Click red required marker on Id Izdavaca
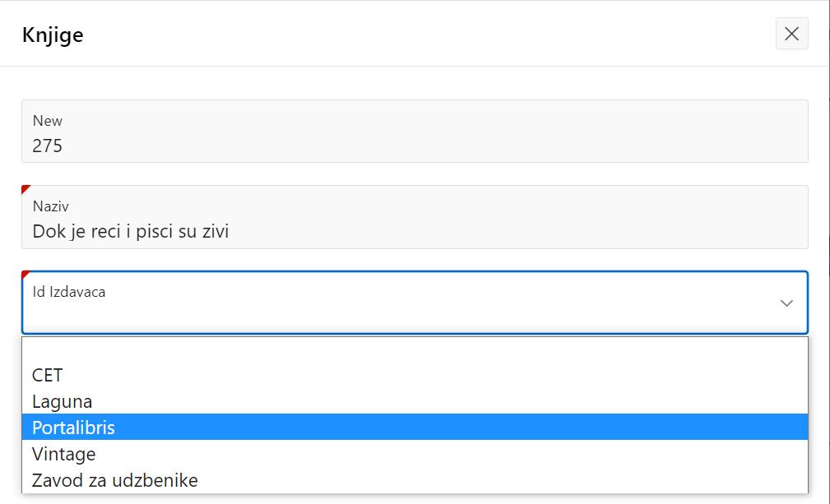This screenshot has width=830, height=504. click(x=26, y=275)
